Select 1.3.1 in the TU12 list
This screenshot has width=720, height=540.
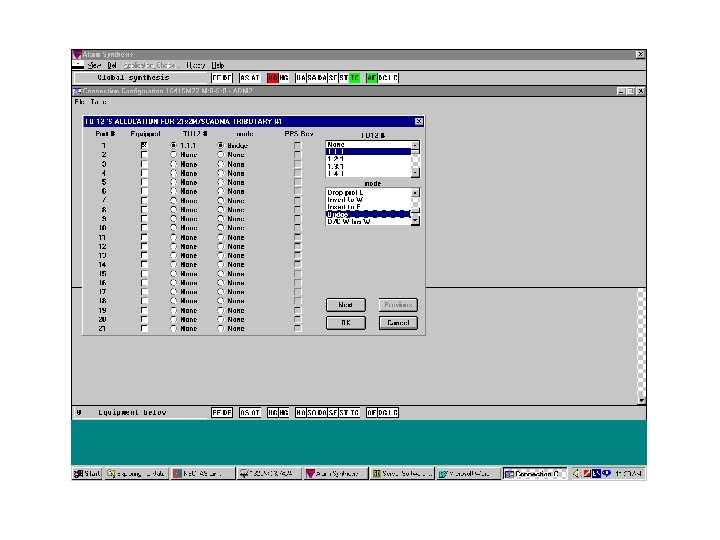[368, 167]
